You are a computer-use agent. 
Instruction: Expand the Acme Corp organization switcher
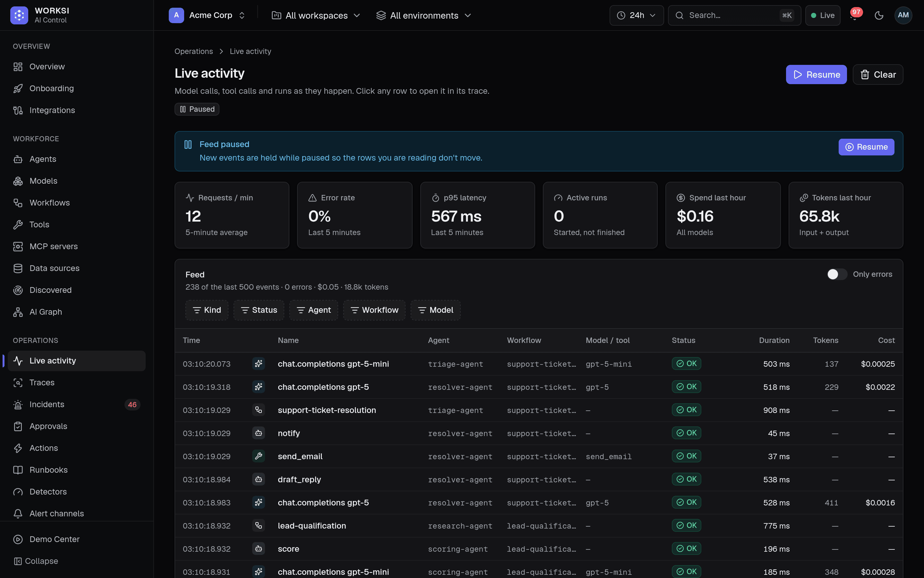coord(207,15)
